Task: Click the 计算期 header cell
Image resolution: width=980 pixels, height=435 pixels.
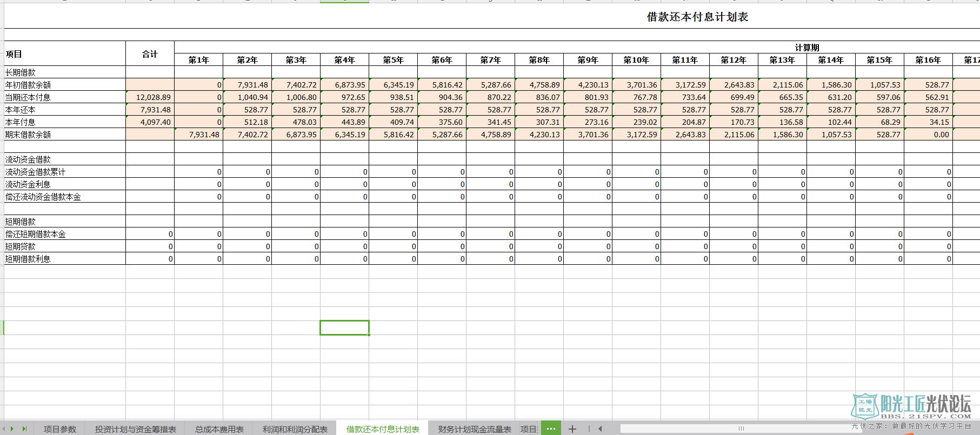Action: [807, 48]
